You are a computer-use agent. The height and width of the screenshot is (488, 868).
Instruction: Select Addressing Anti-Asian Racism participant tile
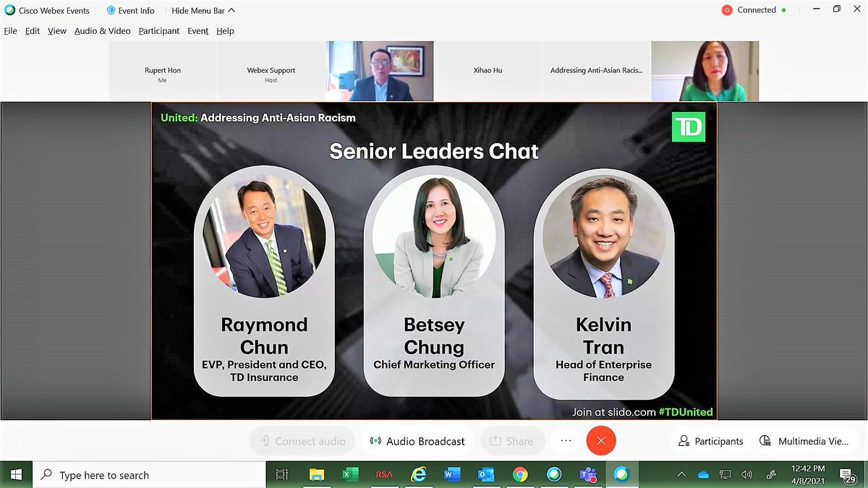click(597, 71)
